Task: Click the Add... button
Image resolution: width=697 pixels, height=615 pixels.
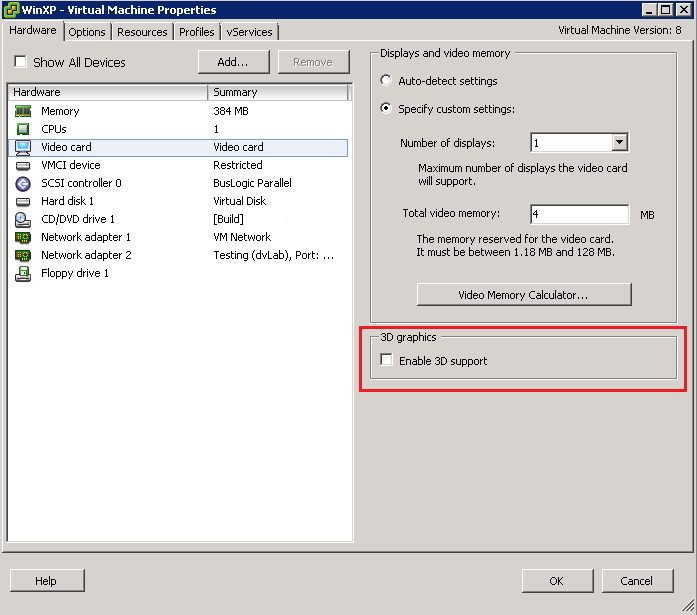Action: click(233, 62)
